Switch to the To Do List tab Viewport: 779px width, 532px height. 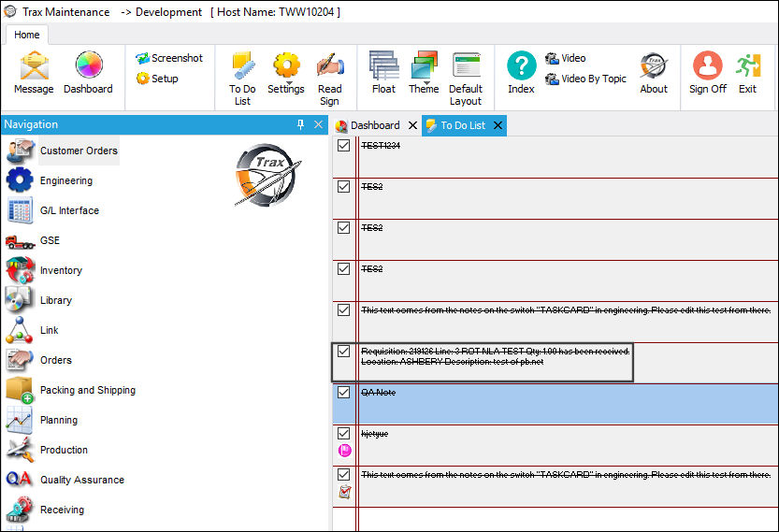[x=463, y=125]
